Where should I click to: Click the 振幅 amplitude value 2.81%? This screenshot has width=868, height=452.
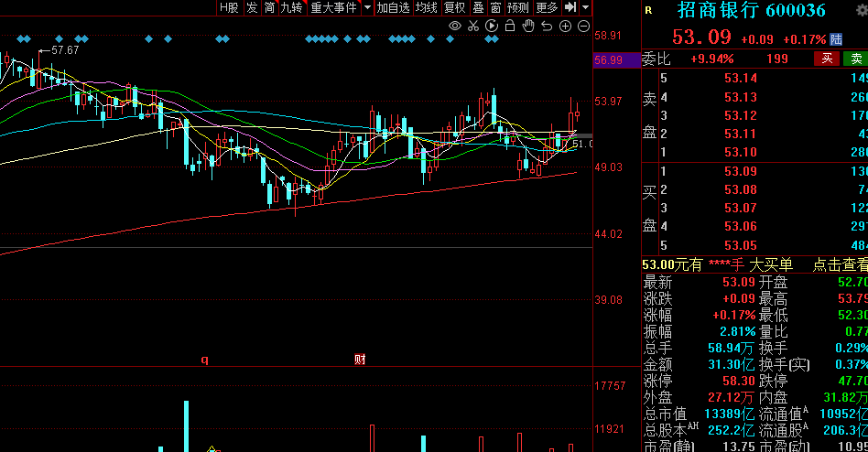(737, 332)
